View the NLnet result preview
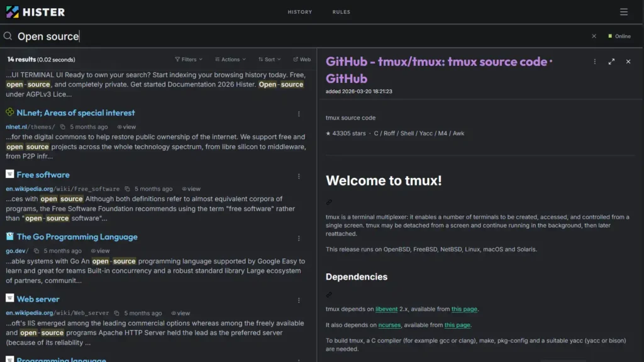The width and height of the screenshot is (644, 362). 126,127
